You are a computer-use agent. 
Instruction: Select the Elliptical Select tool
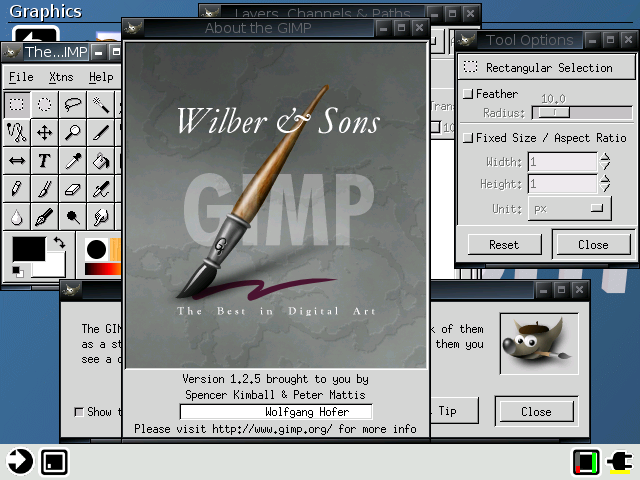[x=44, y=104]
